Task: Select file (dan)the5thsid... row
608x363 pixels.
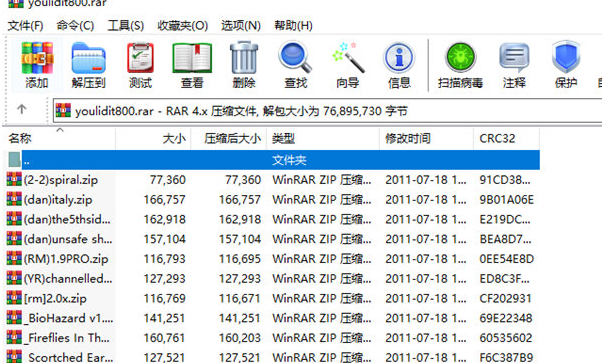Action: click(x=272, y=219)
